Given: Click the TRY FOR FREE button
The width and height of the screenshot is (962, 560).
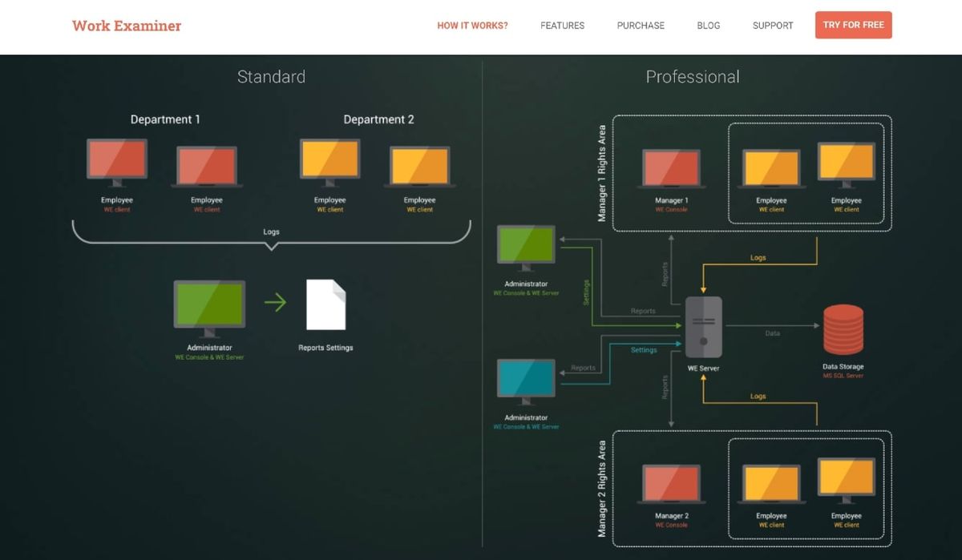Looking at the screenshot, I should click(x=853, y=25).
